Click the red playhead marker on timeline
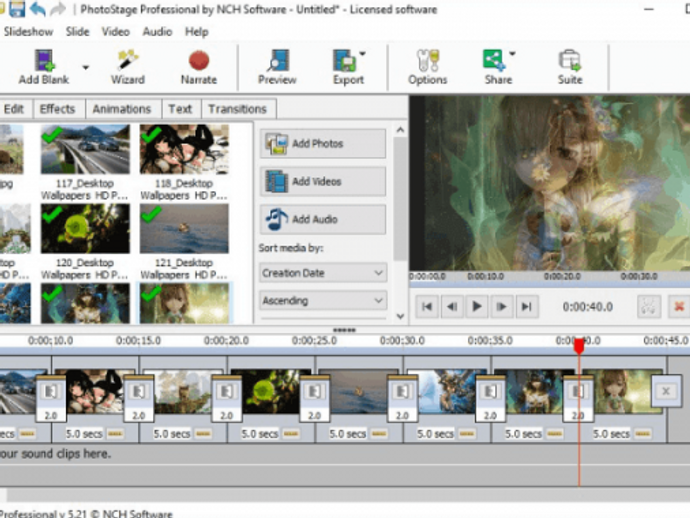Image resolution: width=690 pixels, height=518 pixels. tap(579, 346)
